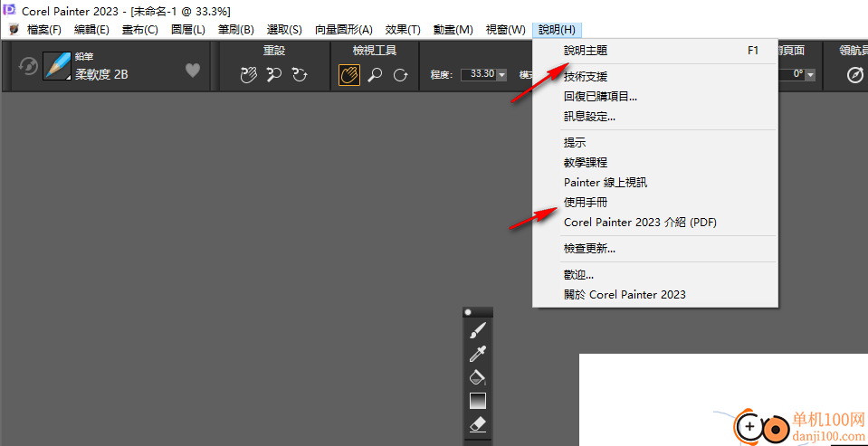Click the toolbox panel header dot

(x=468, y=312)
